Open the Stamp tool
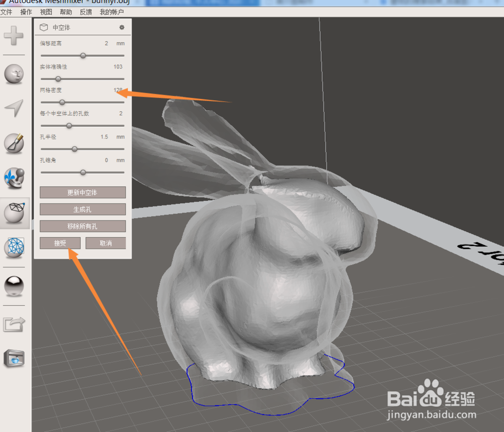504x432 pixels. tap(15, 178)
